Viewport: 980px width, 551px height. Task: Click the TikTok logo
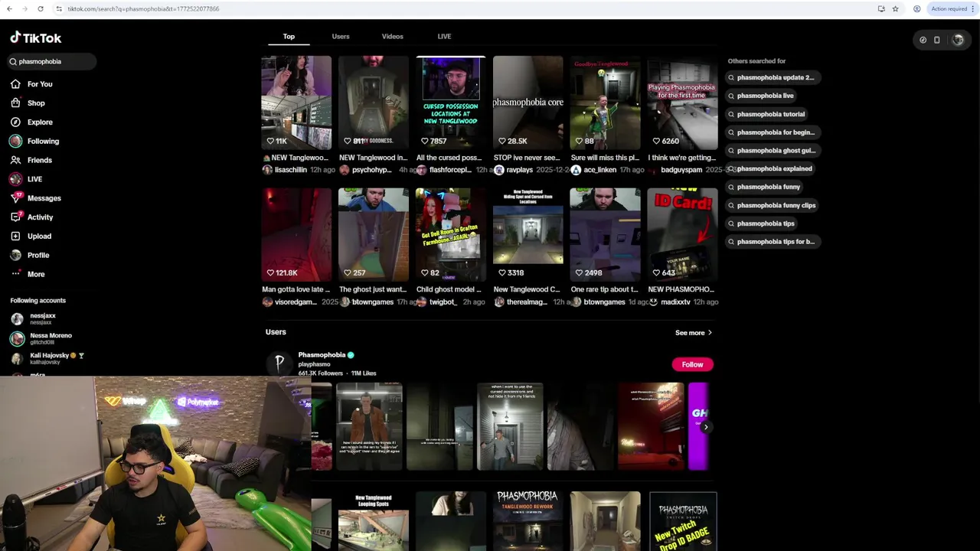(35, 37)
